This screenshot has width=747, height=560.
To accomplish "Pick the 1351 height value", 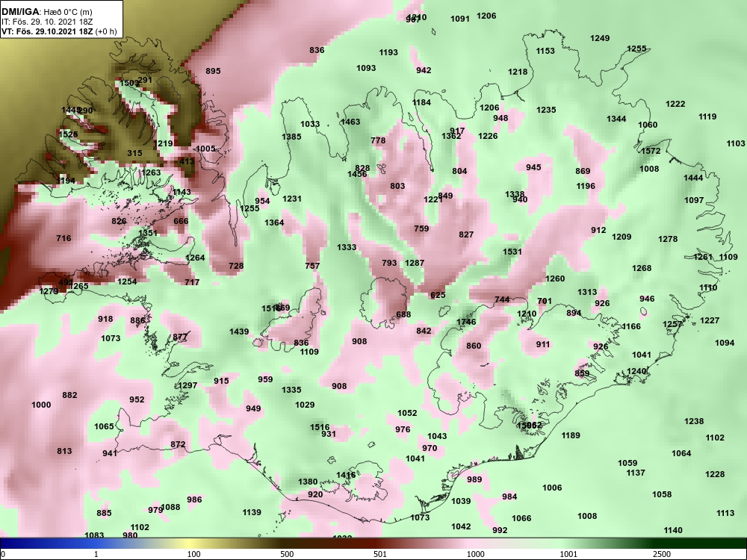I will pos(148,233).
